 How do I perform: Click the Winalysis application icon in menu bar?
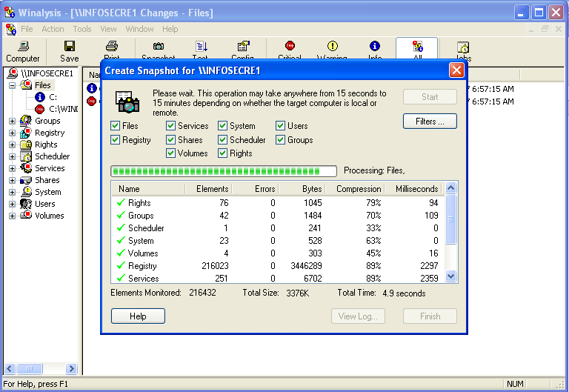pyautogui.click(x=11, y=29)
